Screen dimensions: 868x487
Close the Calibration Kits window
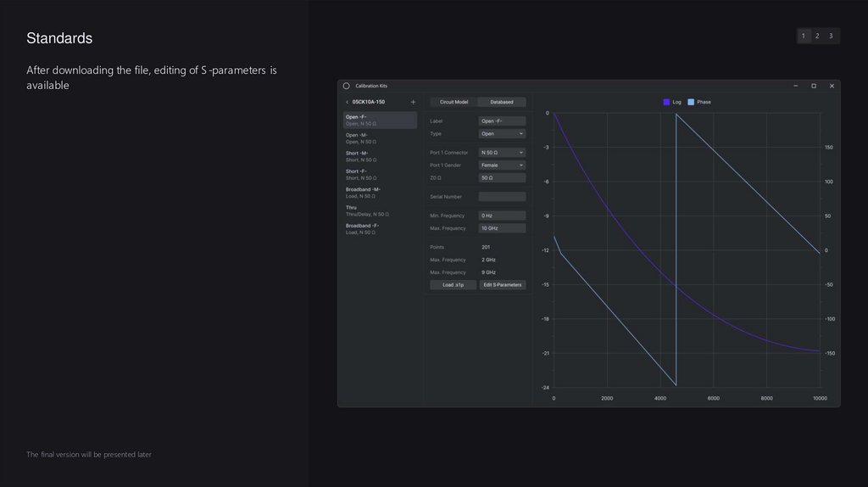point(832,86)
